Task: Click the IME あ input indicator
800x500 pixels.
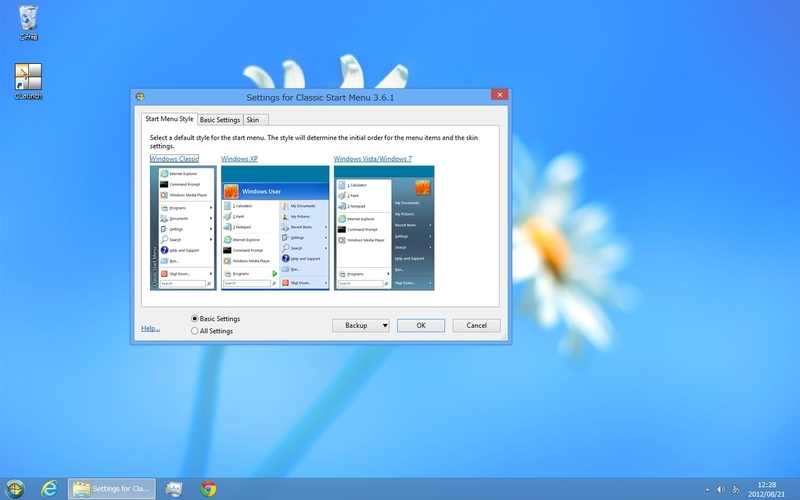Action: tap(736, 490)
